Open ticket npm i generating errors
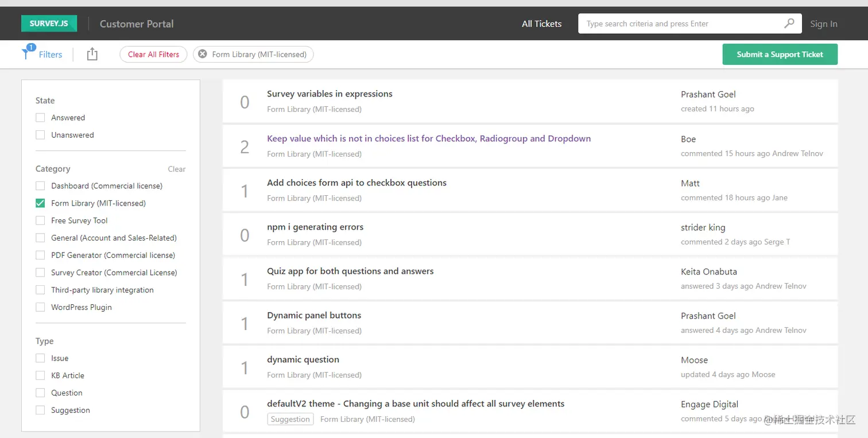Image resolution: width=868 pixels, height=438 pixels. tap(315, 227)
